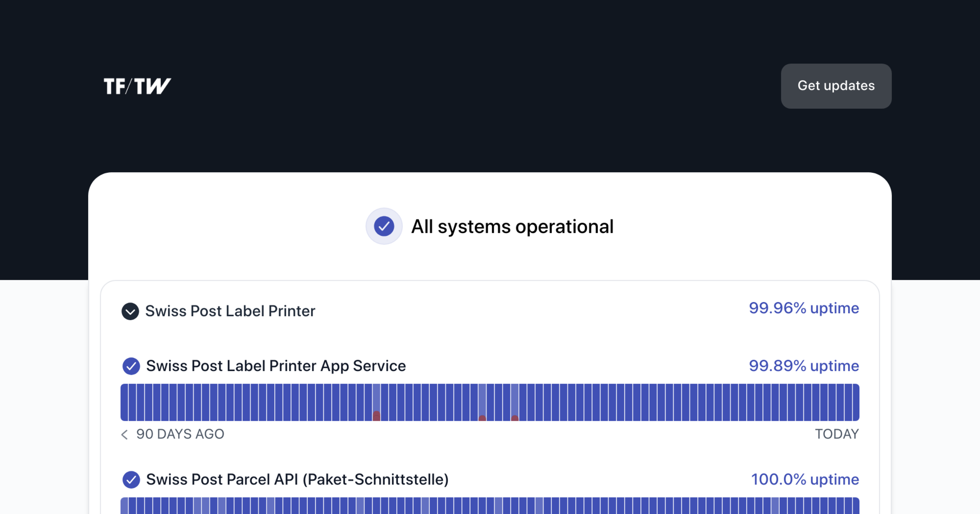980x514 pixels.
Task: Click the TODAY label under the timeline
Action: [x=837, y=434]
